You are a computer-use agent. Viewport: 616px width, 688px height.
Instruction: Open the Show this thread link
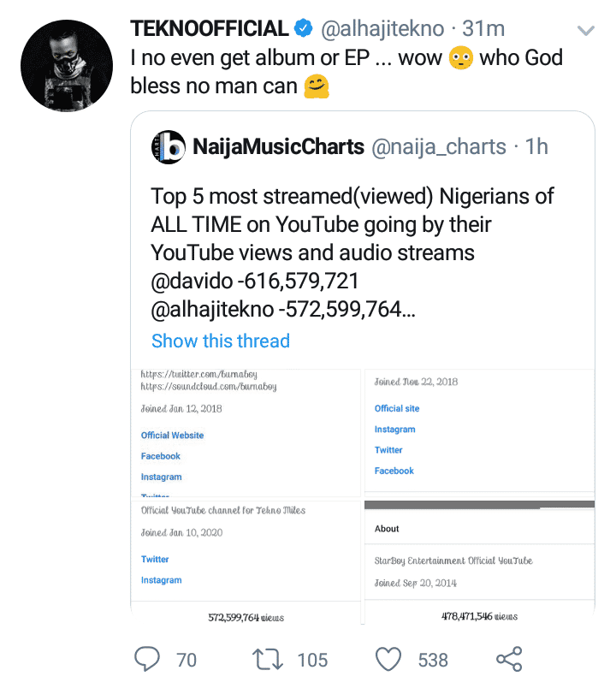221,341
